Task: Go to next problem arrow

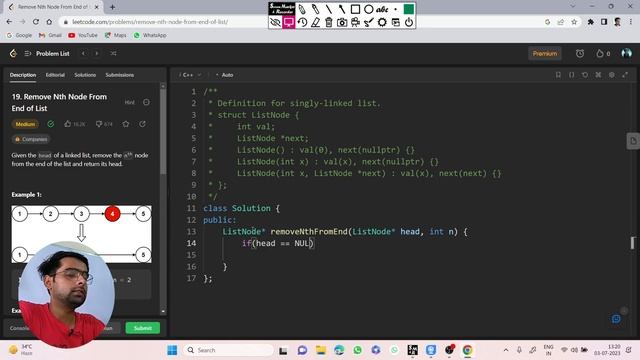Action: [x=97, y=53]
